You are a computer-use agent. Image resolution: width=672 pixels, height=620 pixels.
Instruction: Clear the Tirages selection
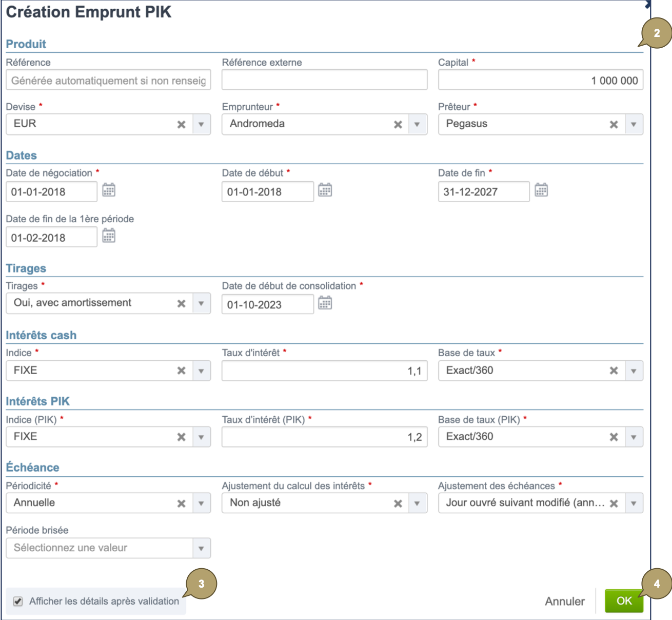click(182, 304)
